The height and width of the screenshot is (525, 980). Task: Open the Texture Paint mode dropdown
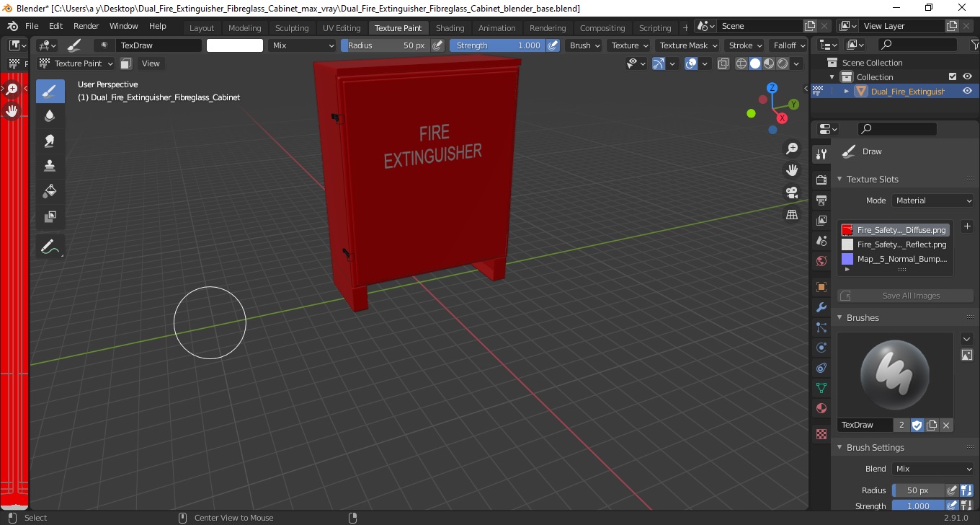(x=76, y=63)
